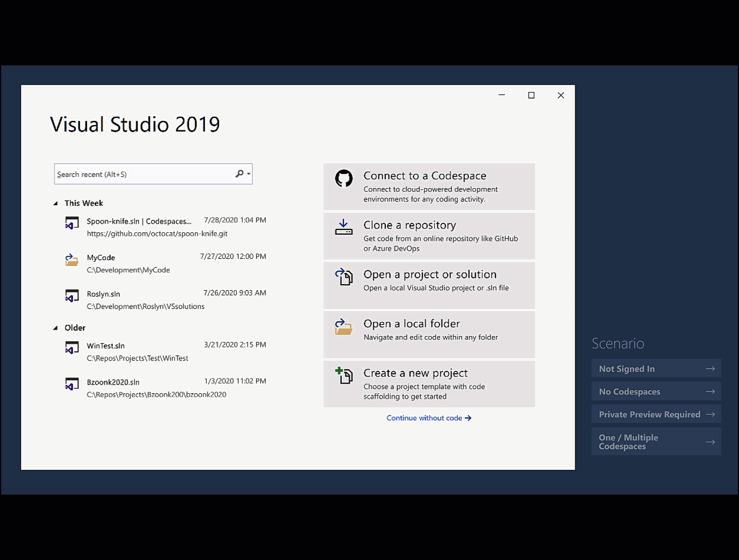Click the arrow on the Not Signed In row
The image size is (739, 560).
click(710, 368)
